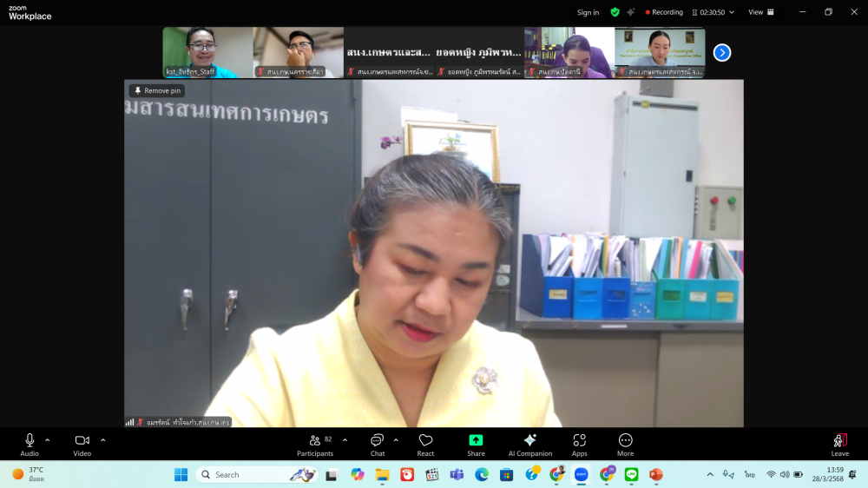Screen dimensions: 868x488
Task: Expand audio options arrow beside Audio
Action: 48,440
